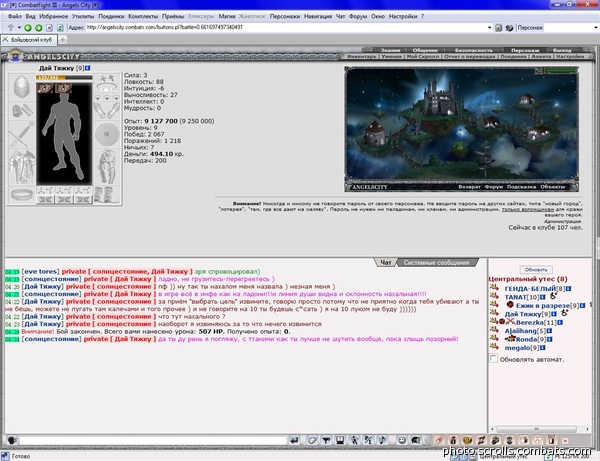Open the address bar dropdown arrow
This screenshot has height=461, width=600.
(x=489, y=28)
